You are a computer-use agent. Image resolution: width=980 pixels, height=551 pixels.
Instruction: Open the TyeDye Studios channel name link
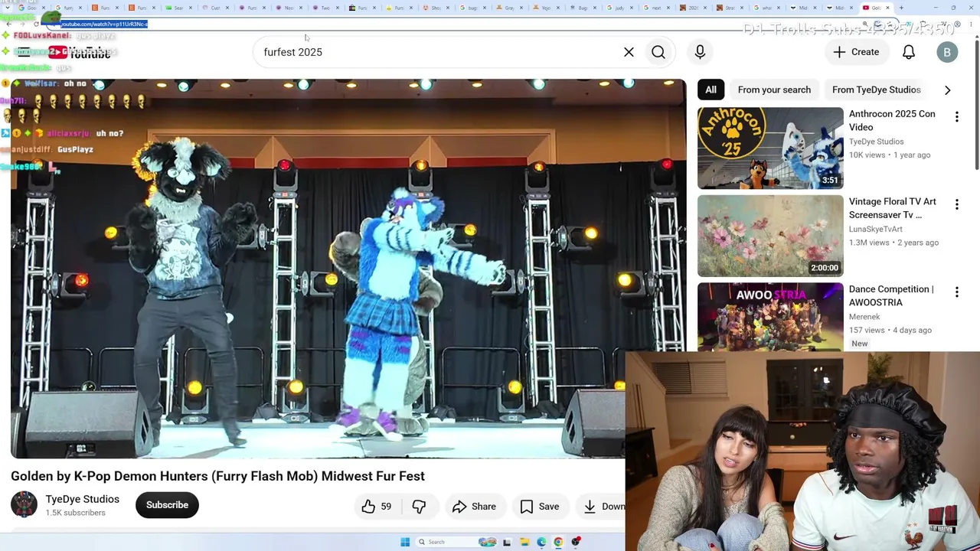(x=83, y=499)
